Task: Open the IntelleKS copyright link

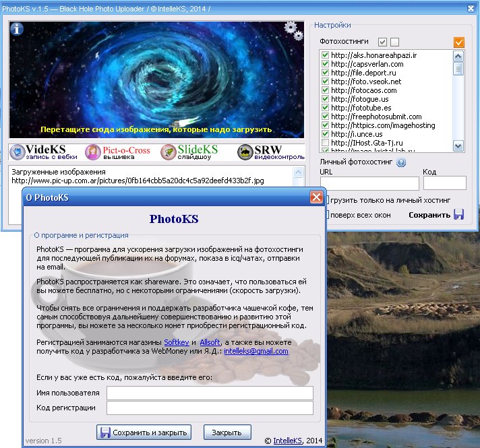Action: [287, 441]
